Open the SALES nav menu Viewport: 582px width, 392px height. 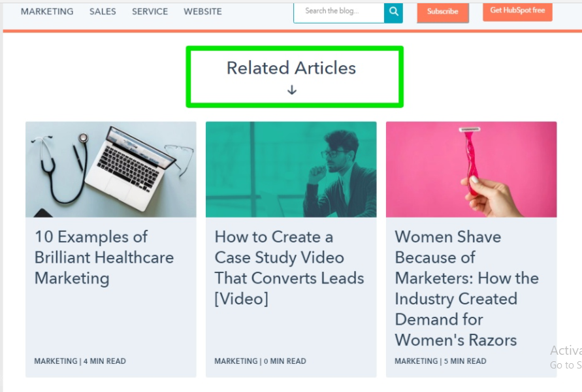tap(103, 12)
